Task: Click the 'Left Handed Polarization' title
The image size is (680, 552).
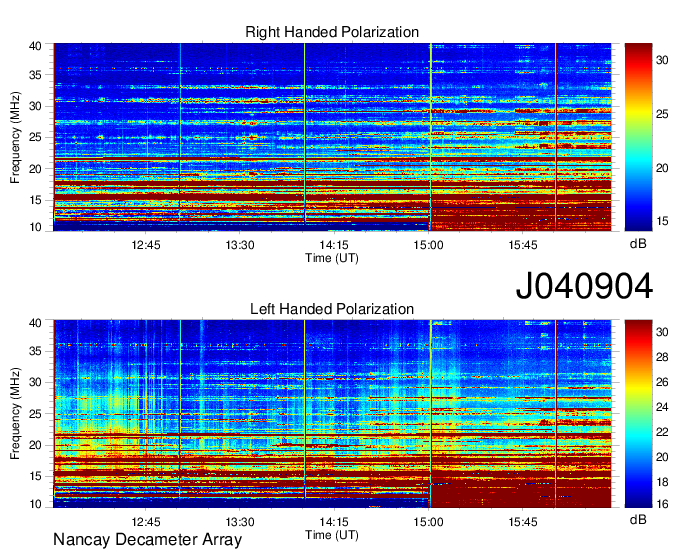Action: [x=332, y=309]
